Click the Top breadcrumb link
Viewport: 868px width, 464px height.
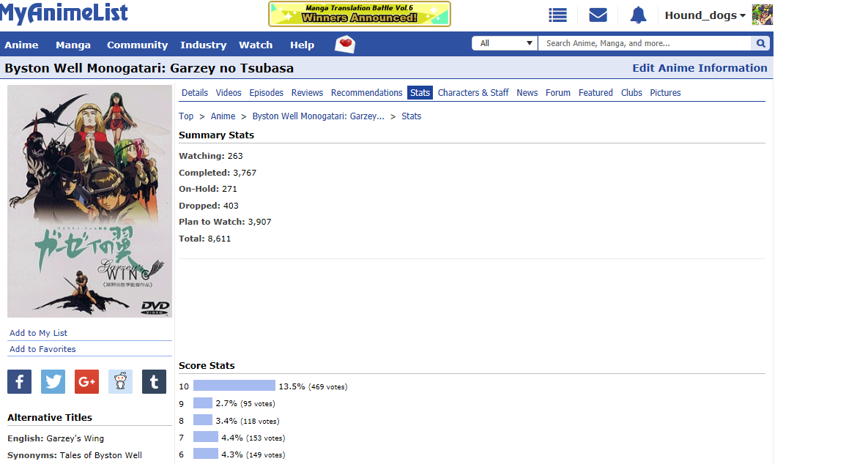click(186, 116)
